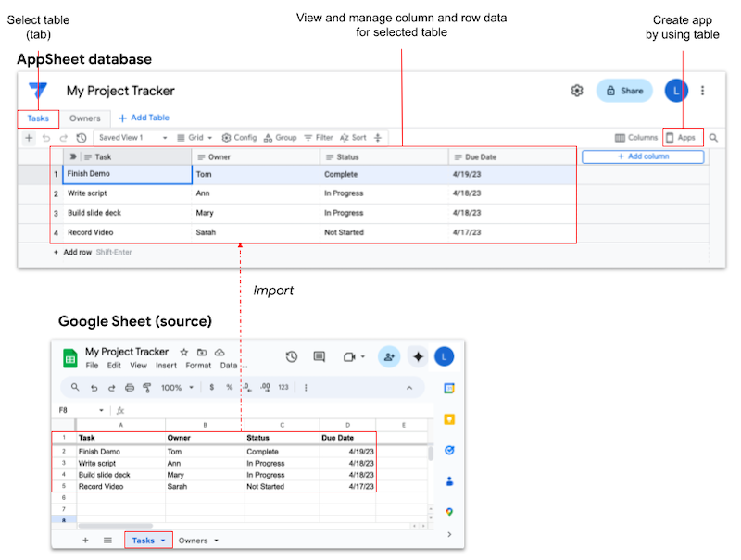Open Sort options in toolbar
The height and width of the screenshot is (560, 741).
(353, 138)
